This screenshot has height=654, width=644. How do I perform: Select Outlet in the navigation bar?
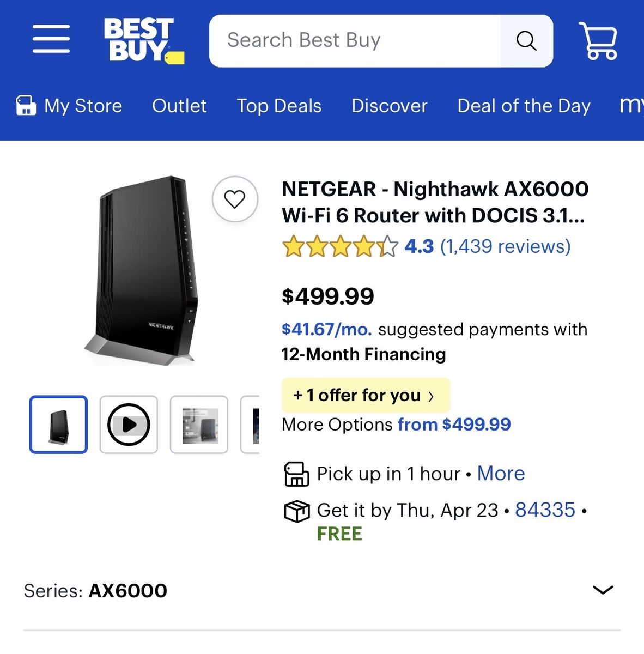click(179, 106)
